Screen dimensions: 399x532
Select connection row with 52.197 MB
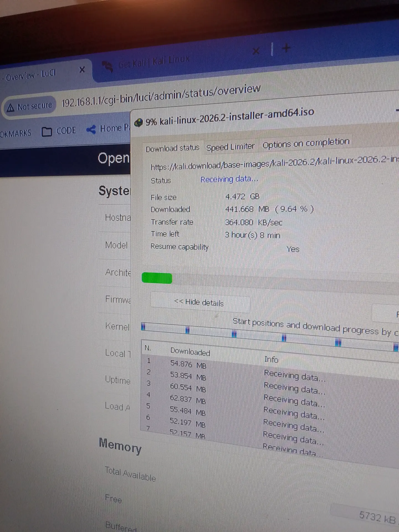[x=270, y=431]
